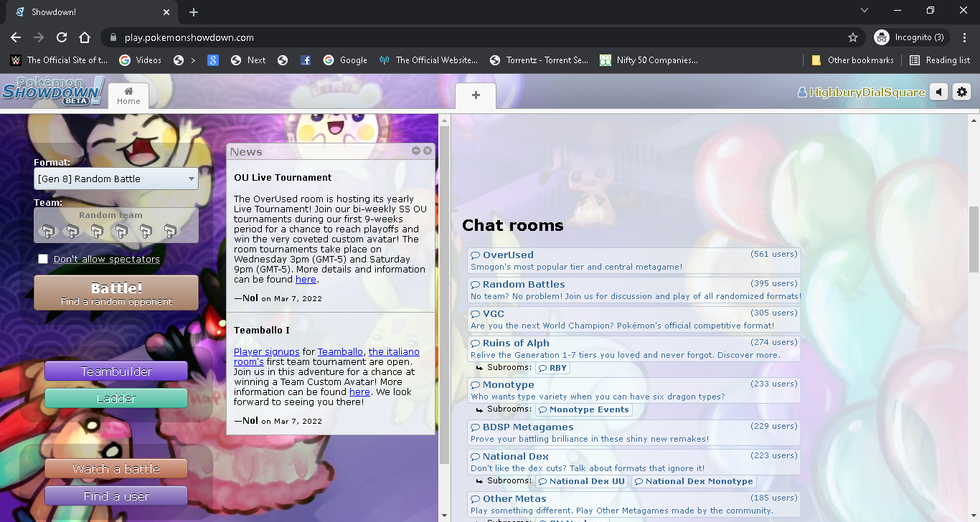Screen dimensions: 980x522
Task: Open the Facebook bookmark icon
Action: (x=306, y=60)
